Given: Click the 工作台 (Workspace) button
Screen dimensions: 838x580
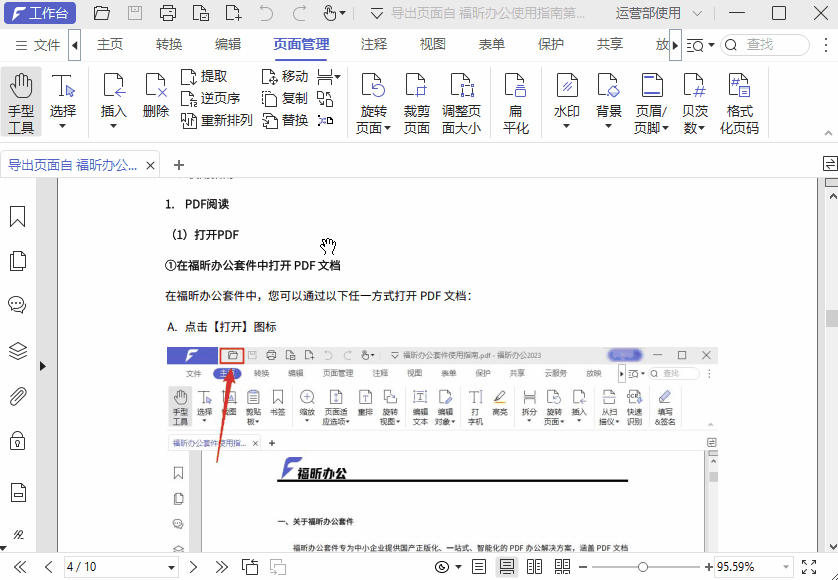Looking at the screenshot, I should 40,13.
